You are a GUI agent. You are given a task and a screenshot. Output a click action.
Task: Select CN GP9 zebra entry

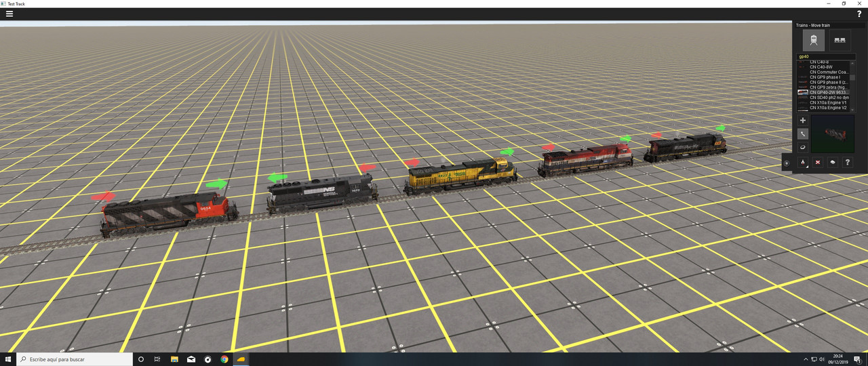tap(823, 87)
